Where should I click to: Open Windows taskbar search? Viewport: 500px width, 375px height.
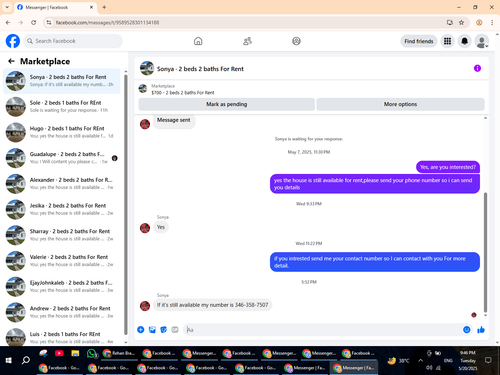point(26,360)
